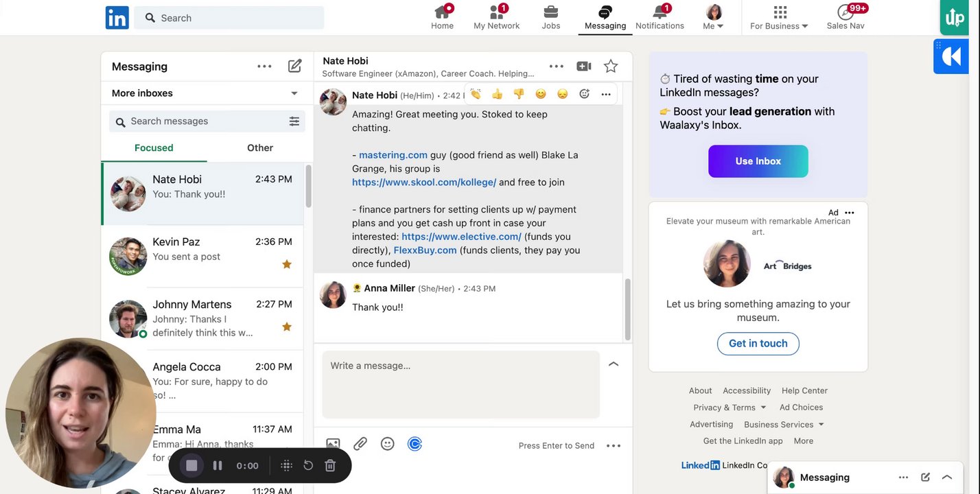Open Sales Nav compass icon
980x494 pixels.
pos(845,12)
